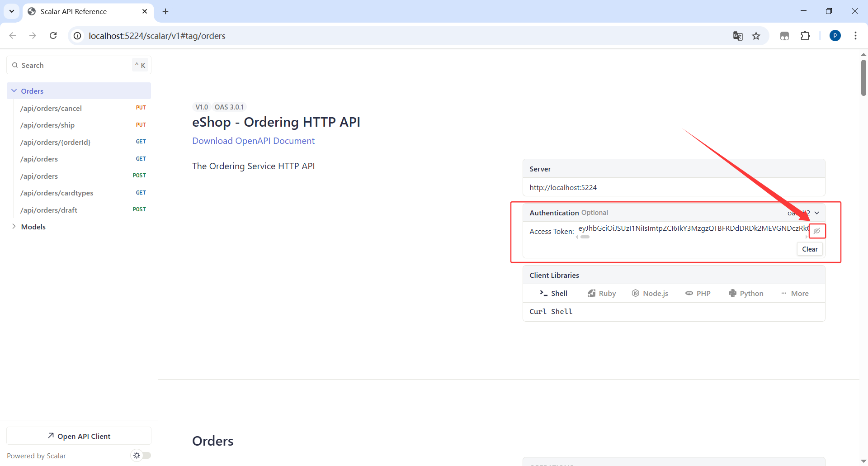
Task: Open the authentication scheme dropdown
Action: pos(804,213)
